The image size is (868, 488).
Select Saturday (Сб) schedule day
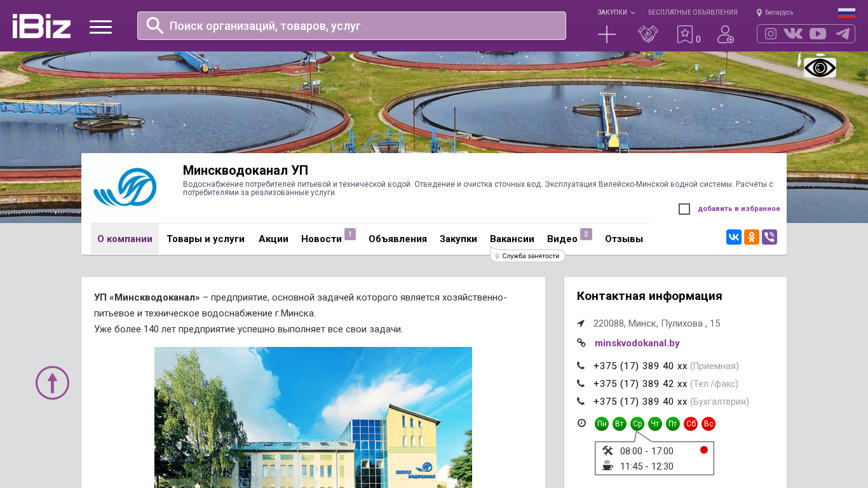click(x=691, y=424)
